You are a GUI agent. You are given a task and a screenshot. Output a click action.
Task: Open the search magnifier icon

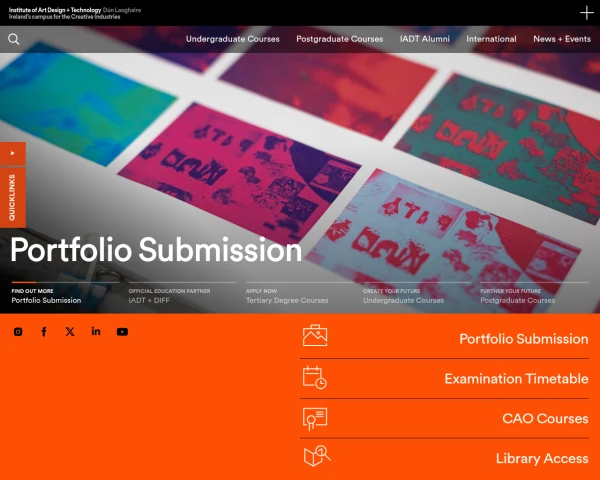coord(14,39)
